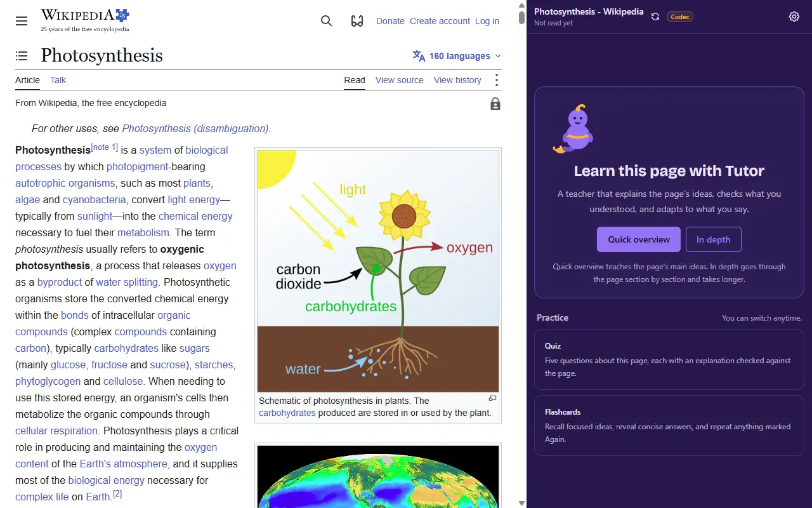
Task: Expand the 160 languages dropdown
Action: tap(457, 56)
